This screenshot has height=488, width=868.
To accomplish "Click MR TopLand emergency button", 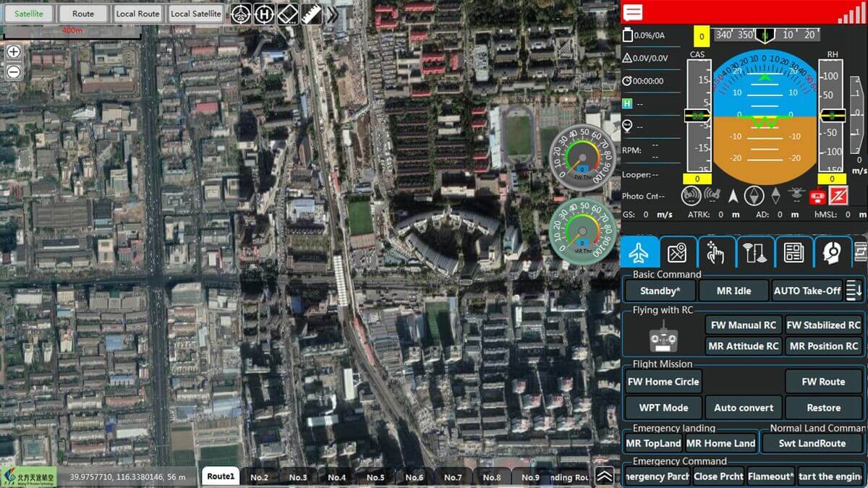I will pyautogui.click(x=653, y=443).
